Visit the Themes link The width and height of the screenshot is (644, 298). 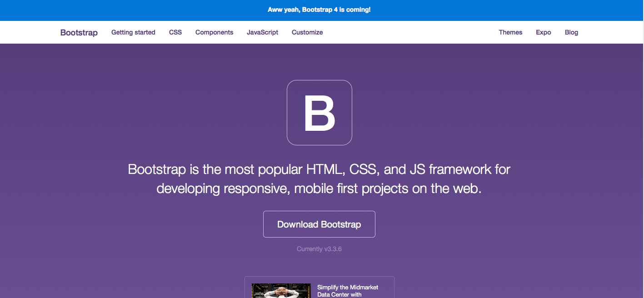(x=510, y=32)
